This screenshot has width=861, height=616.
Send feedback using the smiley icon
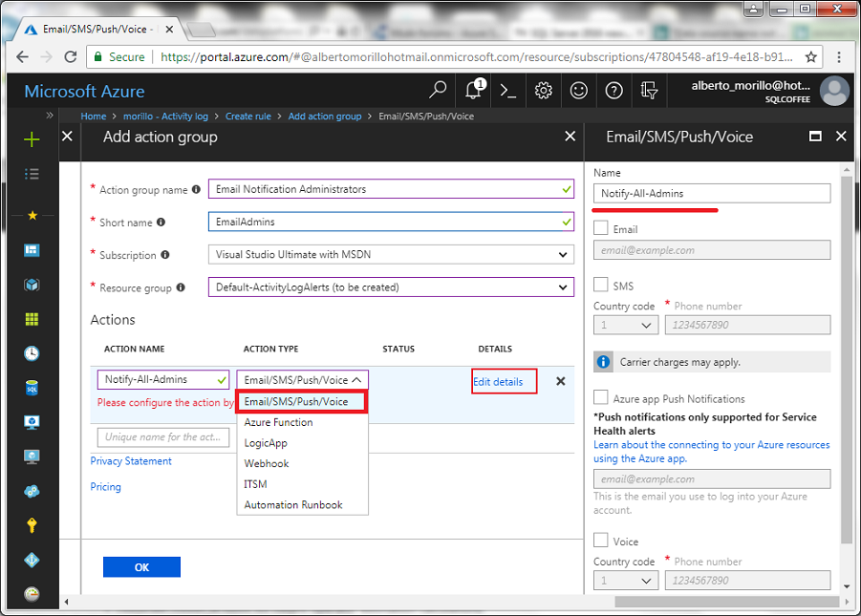coord(578,91)
